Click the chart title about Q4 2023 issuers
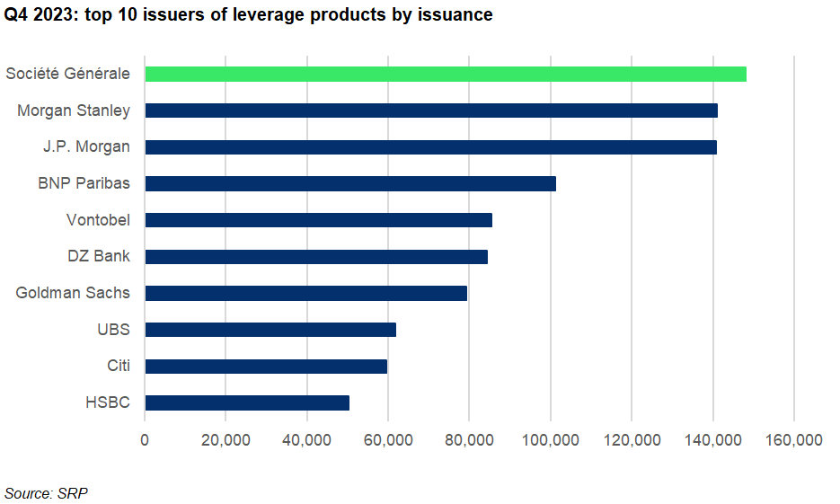The height and width of the screenshot is (504, 840). (248, 15)
